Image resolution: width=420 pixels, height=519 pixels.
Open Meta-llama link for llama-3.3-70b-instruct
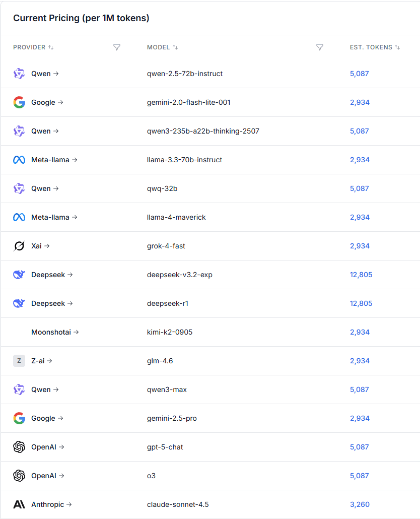pos(54,160)
